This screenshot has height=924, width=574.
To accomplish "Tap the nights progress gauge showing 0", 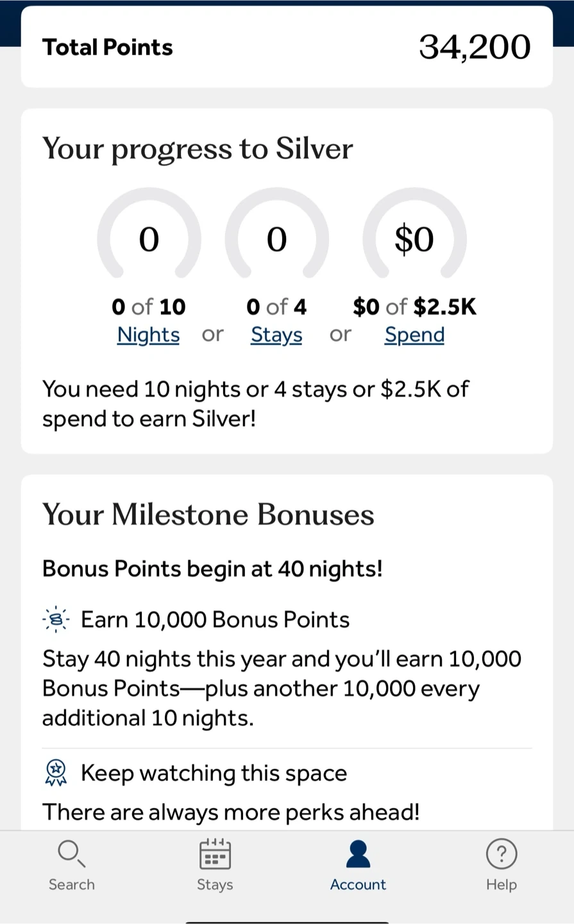I will pos(149,235).
